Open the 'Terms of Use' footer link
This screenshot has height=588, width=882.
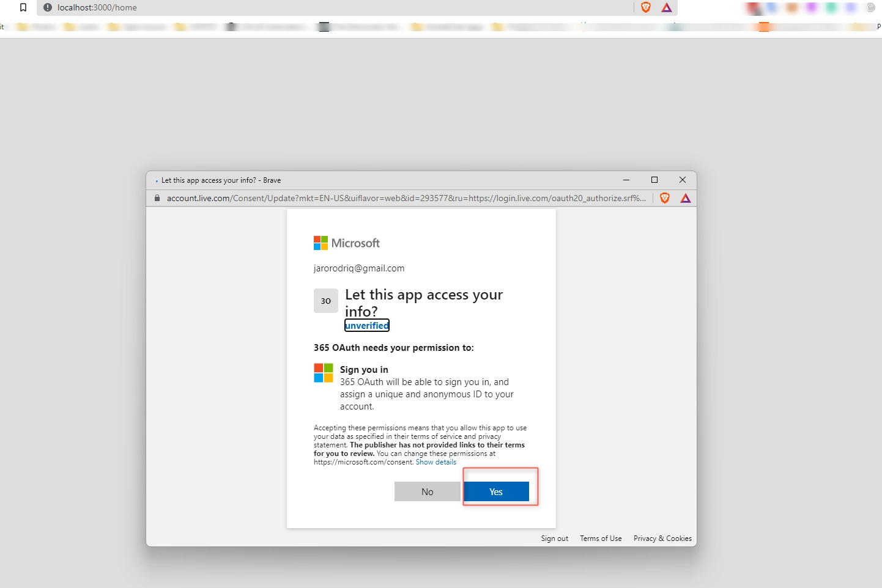601,538
